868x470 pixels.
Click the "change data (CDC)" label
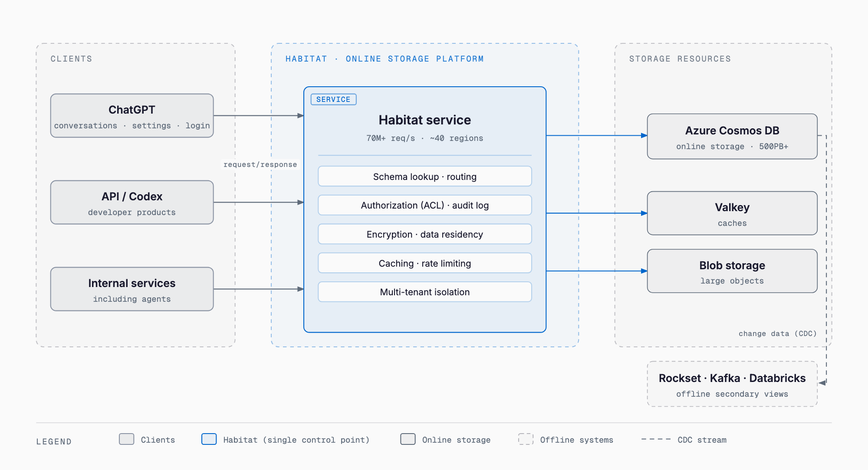(x=778, y=333)
